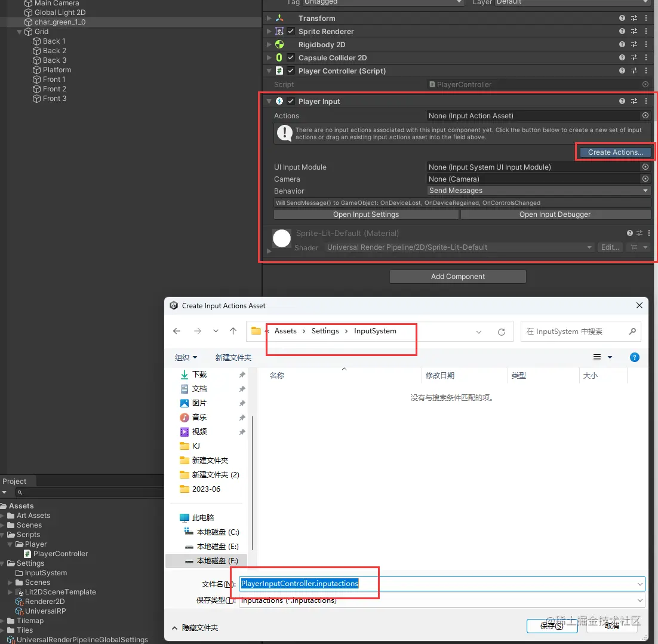The image size is (658, 644).
Task: Expand the Rigidbody 2D component foldout
Action: [x=269, y=44]
